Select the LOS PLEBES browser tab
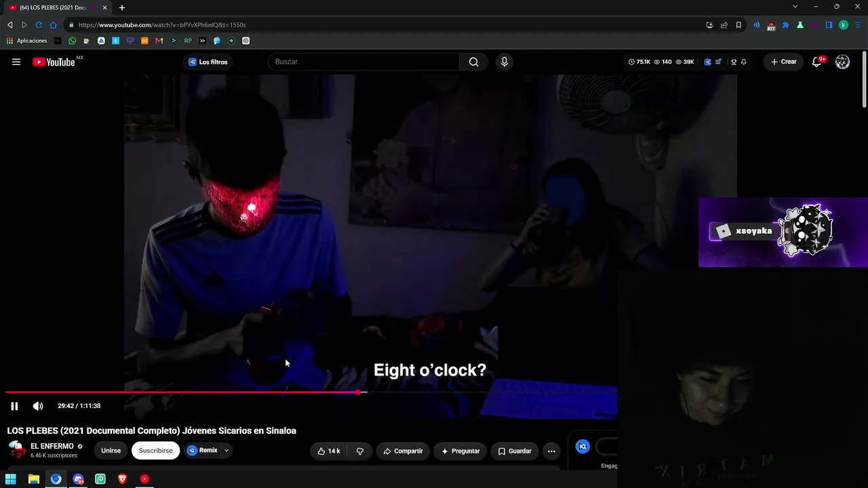The image size is (868, 488). tap(57, 7)
